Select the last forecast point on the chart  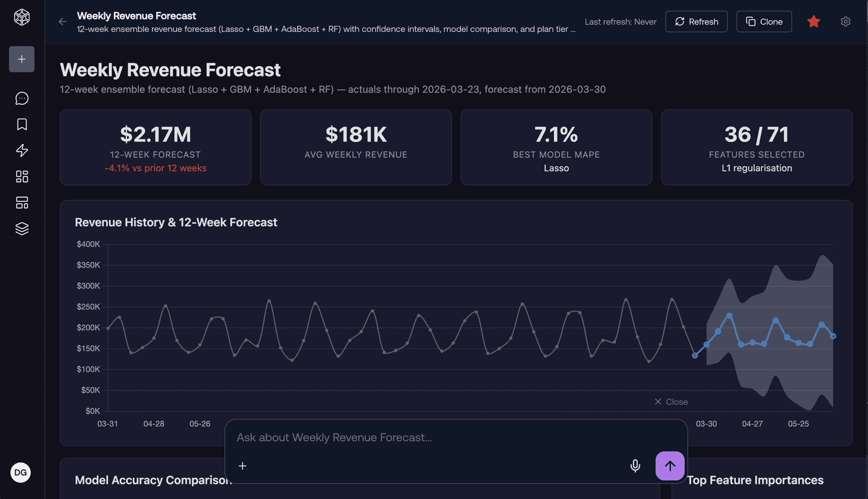pos(834,336)
